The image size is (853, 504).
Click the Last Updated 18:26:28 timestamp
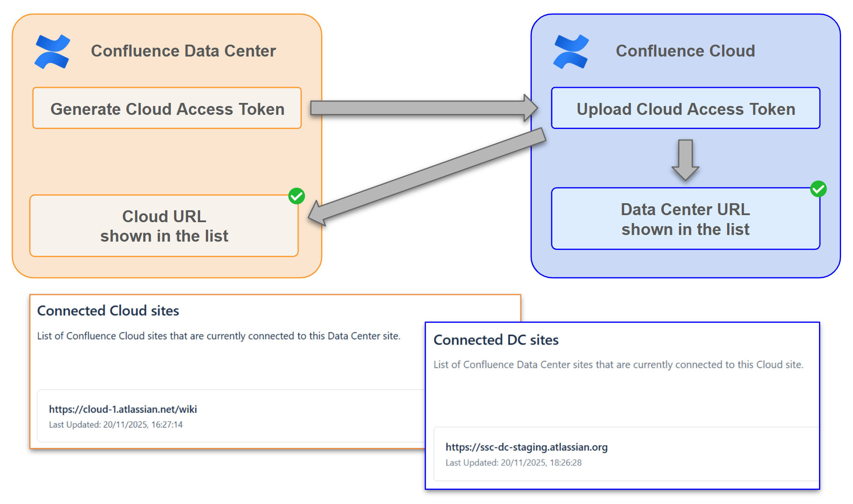513,462
